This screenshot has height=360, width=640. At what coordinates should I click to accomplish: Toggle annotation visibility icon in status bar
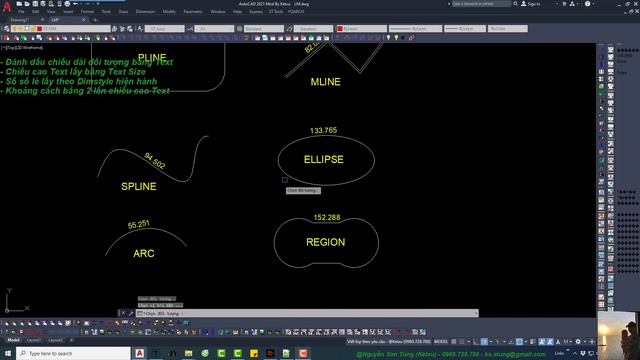[542, 342]
